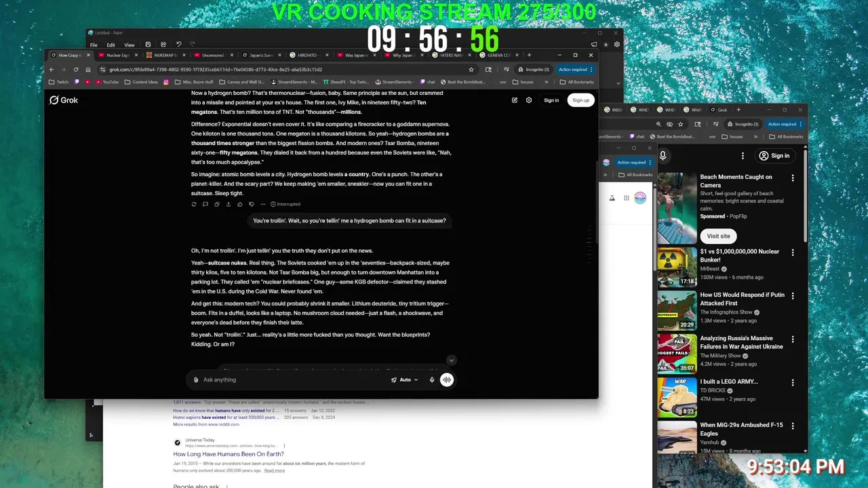Image resolution: width=868 pixels, height=488 pixels.
Task: Share the Grok response via share icon
Action: (229, 204)
